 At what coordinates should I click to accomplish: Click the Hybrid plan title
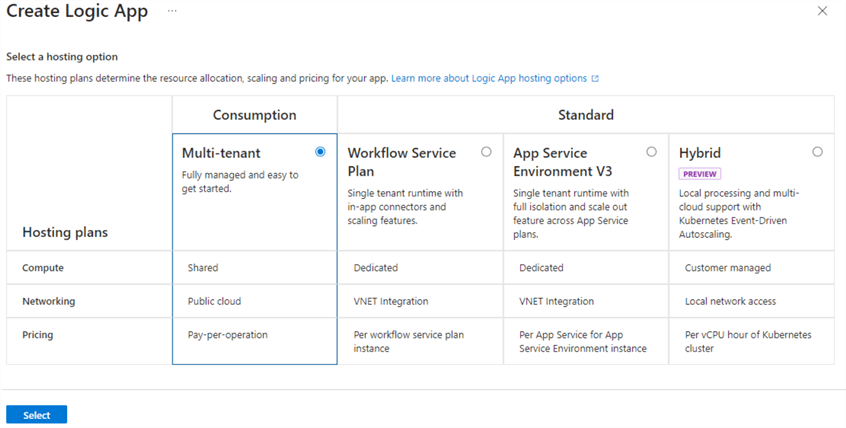pyautogui.click(x=699, y=153)
